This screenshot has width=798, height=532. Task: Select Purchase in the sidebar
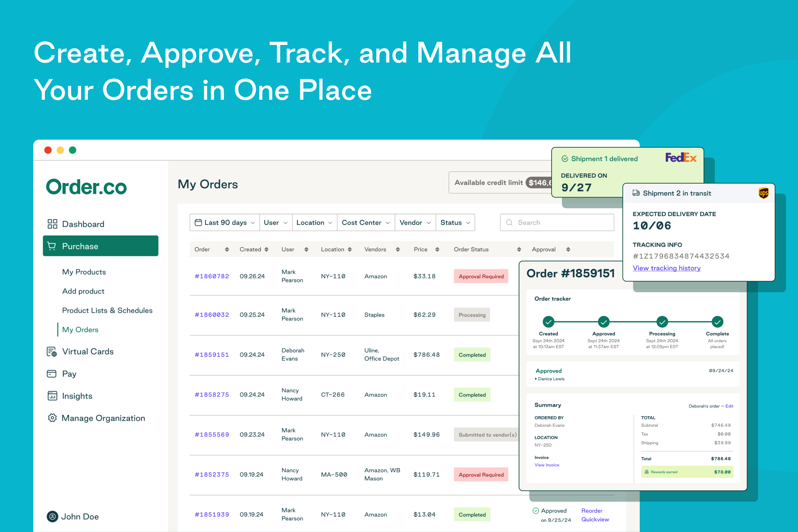point(100,246)
